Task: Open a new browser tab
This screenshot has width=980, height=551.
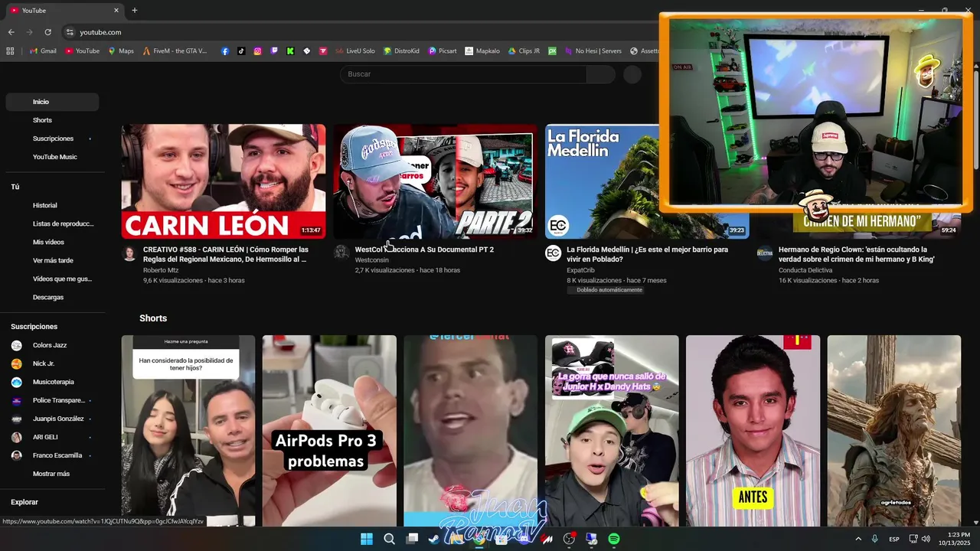Action: pyautogui.click(x=135, y=10)
